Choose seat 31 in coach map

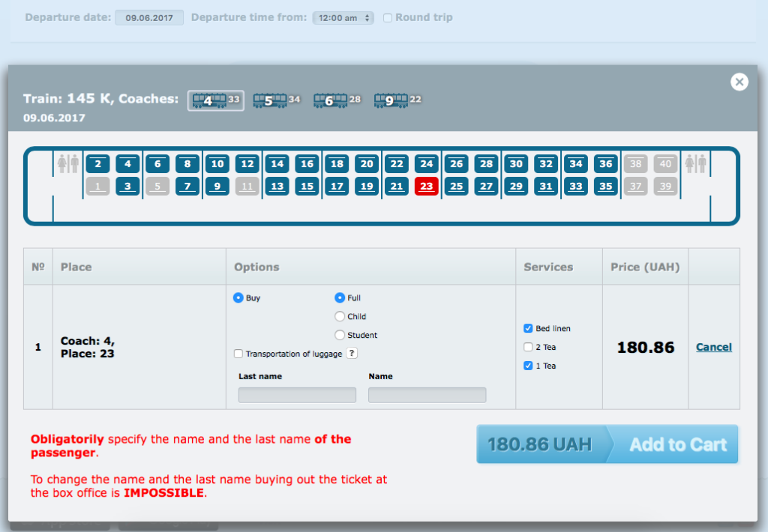coord(546,187)
